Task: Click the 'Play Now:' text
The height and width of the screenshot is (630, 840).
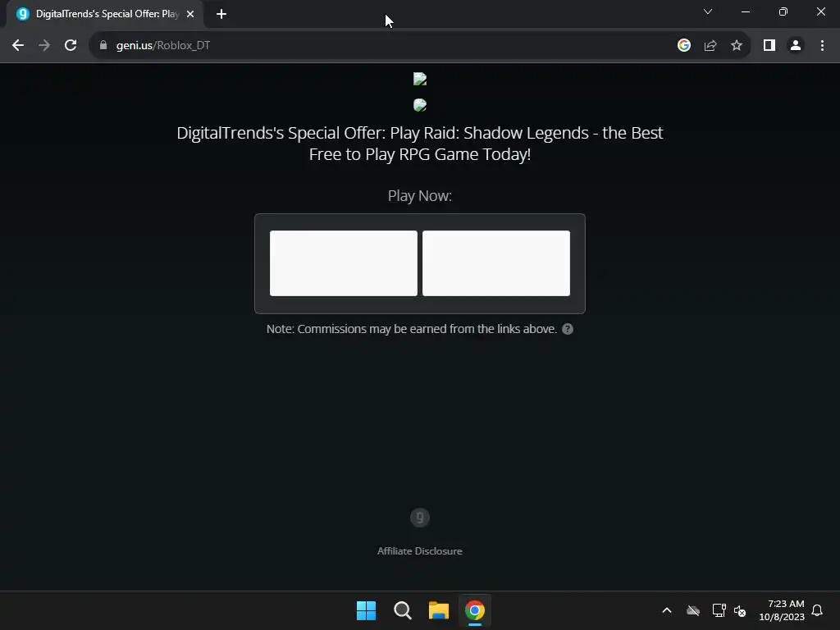Action: [420, 195]
